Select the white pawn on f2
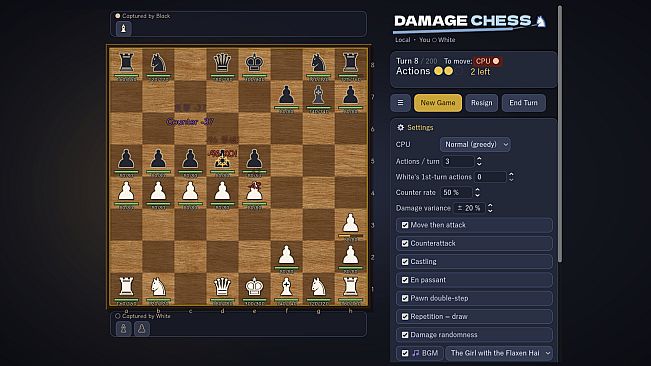Image resolution: width=651 pixels, height=366 pixels. pyautogui.click(x=286, y=256)
